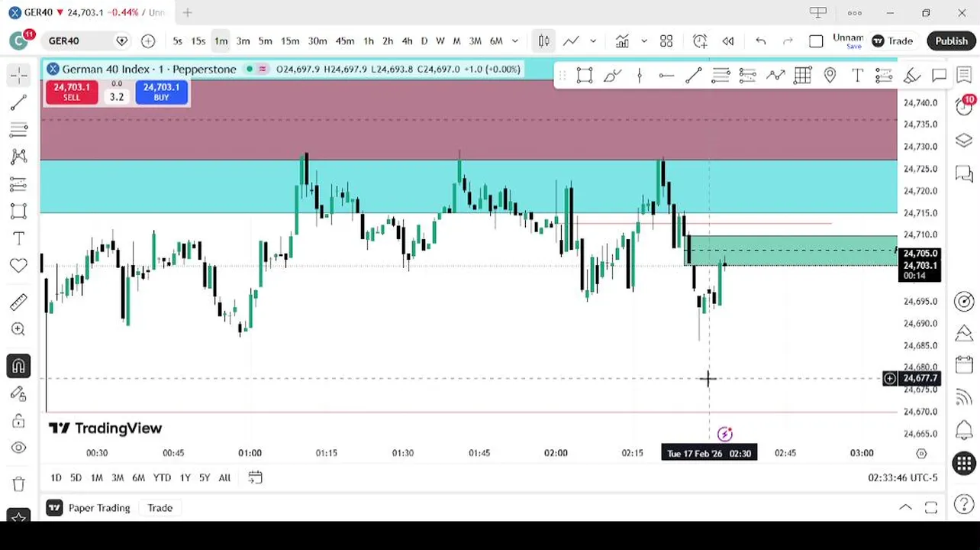The height and width of the screenshot is (550, 980).
Task: Click the blue BUY price button
Action: [x=161, y=92]
